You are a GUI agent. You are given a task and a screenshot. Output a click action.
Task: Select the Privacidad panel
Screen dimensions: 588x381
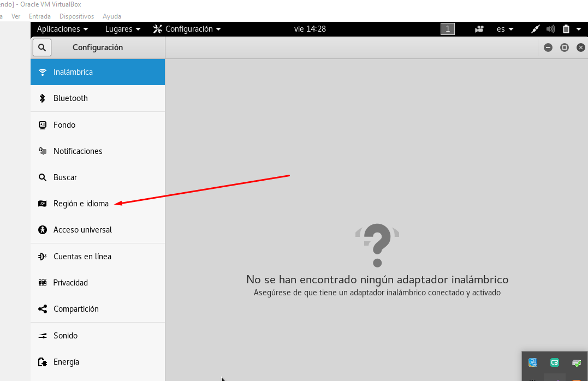[98, 283]
